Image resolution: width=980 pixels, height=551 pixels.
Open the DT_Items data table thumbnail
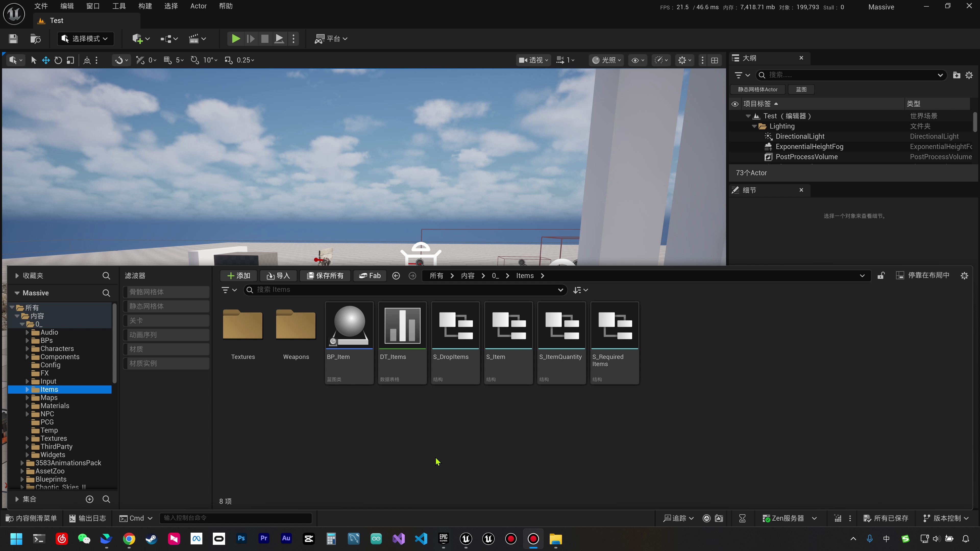coord(402,326)
